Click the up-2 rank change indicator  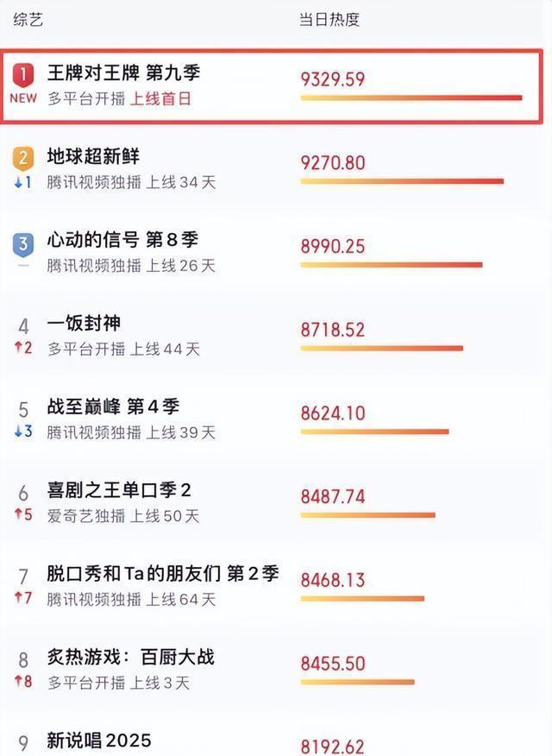coord(23,349)
